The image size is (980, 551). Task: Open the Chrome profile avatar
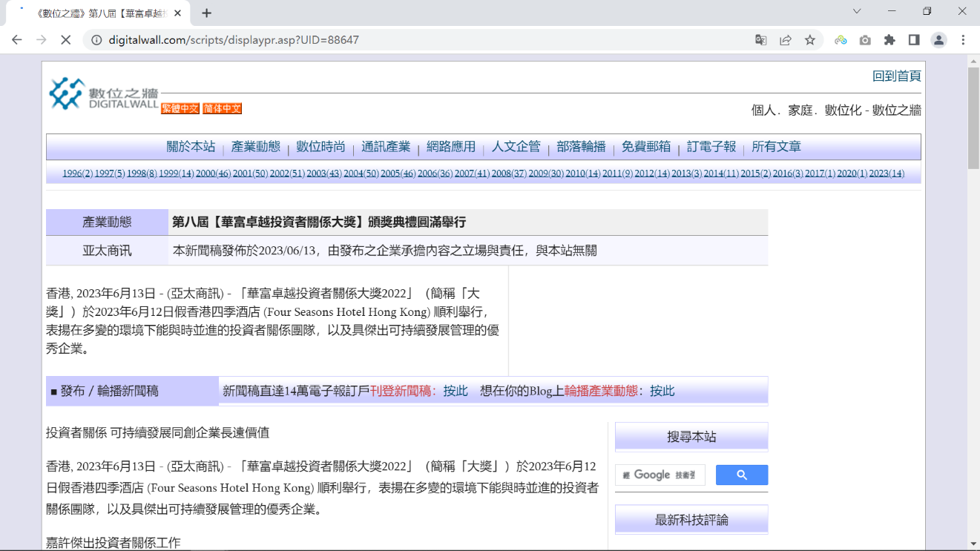tap(938, 40)
